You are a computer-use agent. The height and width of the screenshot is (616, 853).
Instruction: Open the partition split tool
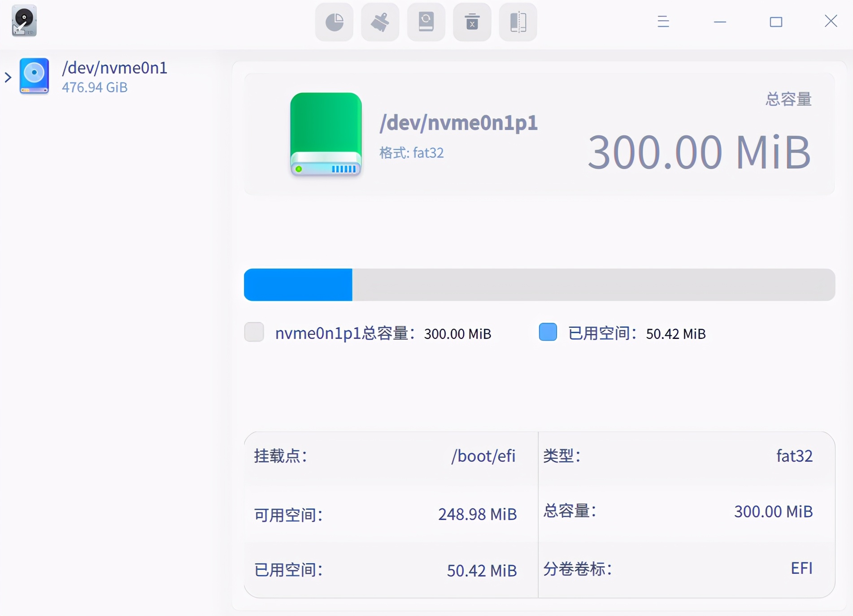[518, 22]
